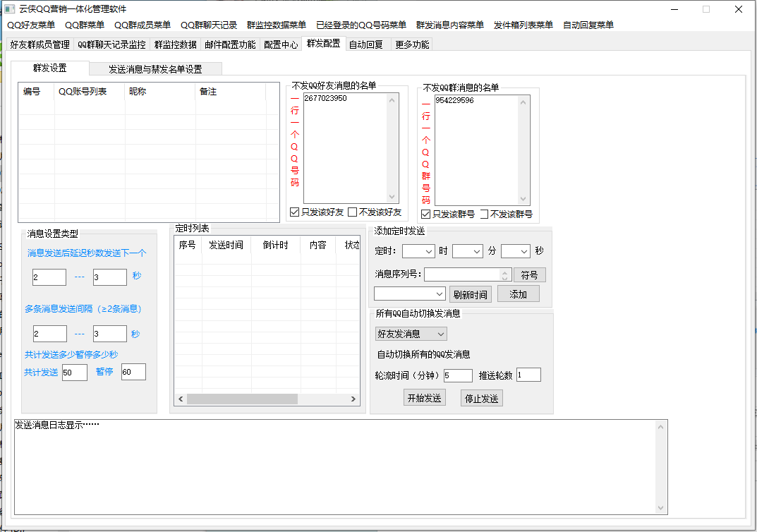This screenshot has height=532, width=757.
Task: Click the 添加 button
Action: pos(518,294)
